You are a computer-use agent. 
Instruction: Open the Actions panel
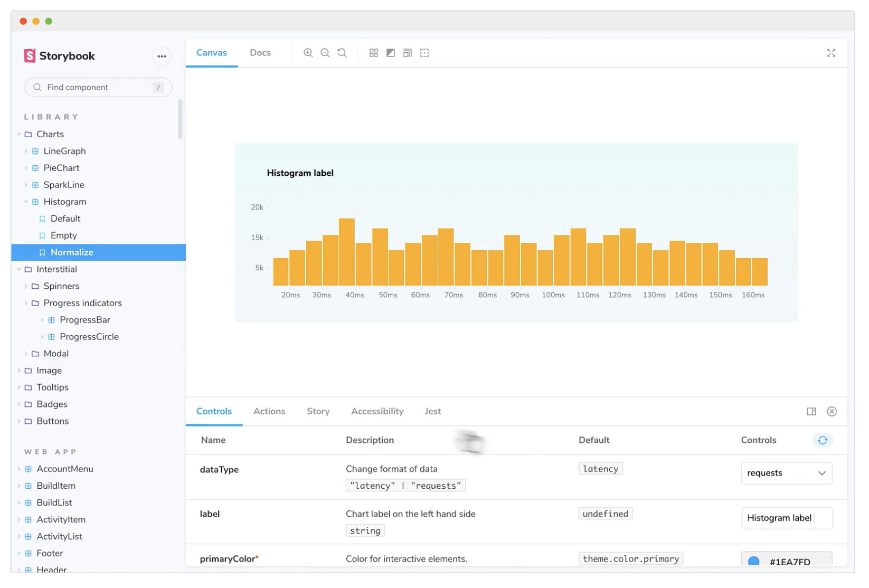(x=269, y=411)
